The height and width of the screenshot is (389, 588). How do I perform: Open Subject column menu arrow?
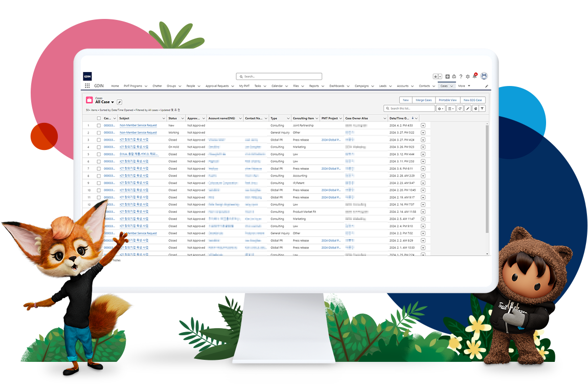click(164, 118)
